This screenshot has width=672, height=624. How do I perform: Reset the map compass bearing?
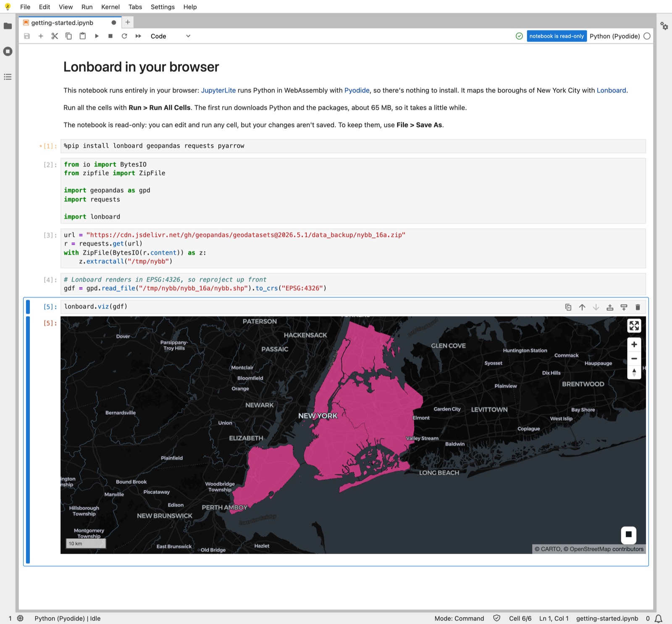click(634, 372)
